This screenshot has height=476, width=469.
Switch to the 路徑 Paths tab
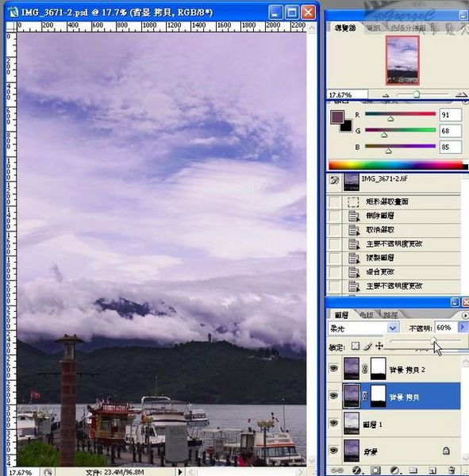tap(390, 316)
